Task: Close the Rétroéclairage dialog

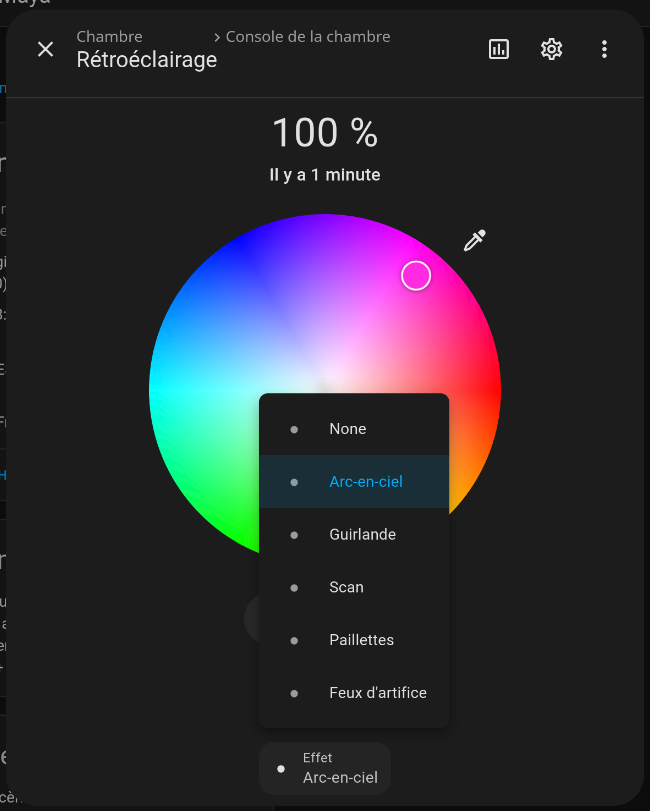Action: [x=46, y=50]
